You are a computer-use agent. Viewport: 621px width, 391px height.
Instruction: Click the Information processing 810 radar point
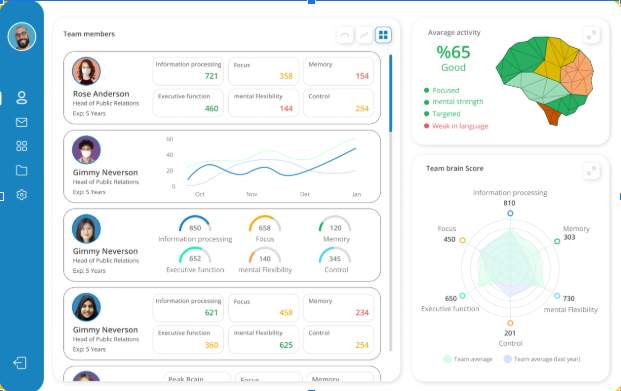(x=510, y=214)
